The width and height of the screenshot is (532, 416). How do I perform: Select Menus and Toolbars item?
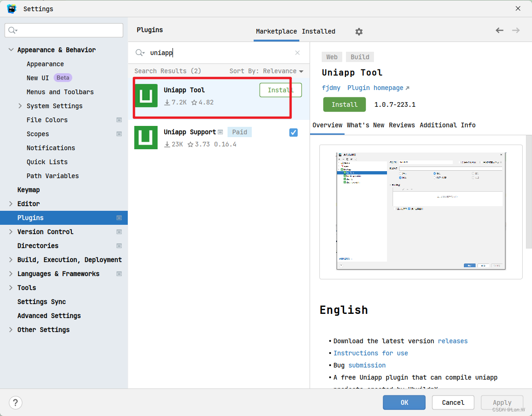tap(60, 92)
